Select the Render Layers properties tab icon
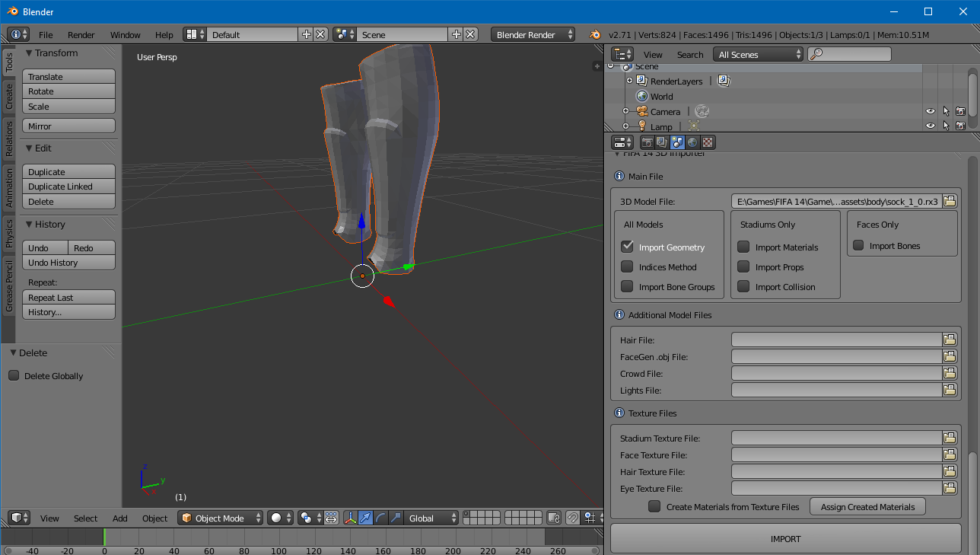 pos(662,142)
